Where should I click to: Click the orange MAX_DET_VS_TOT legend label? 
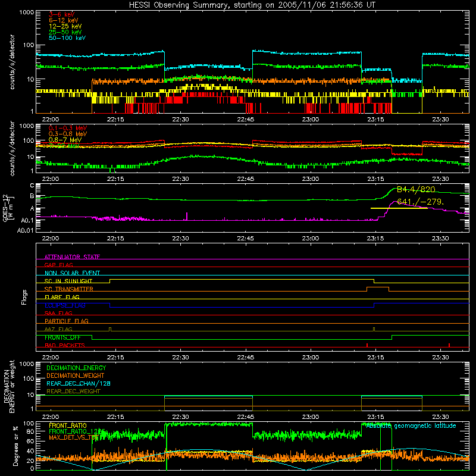(73, 437)
